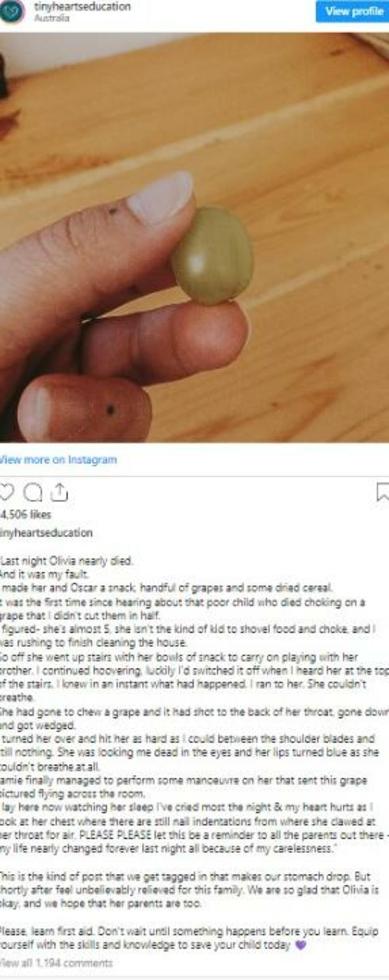Click the green grape in the photo
Viewport: 389px width, 980px height.
coord(212,255)
